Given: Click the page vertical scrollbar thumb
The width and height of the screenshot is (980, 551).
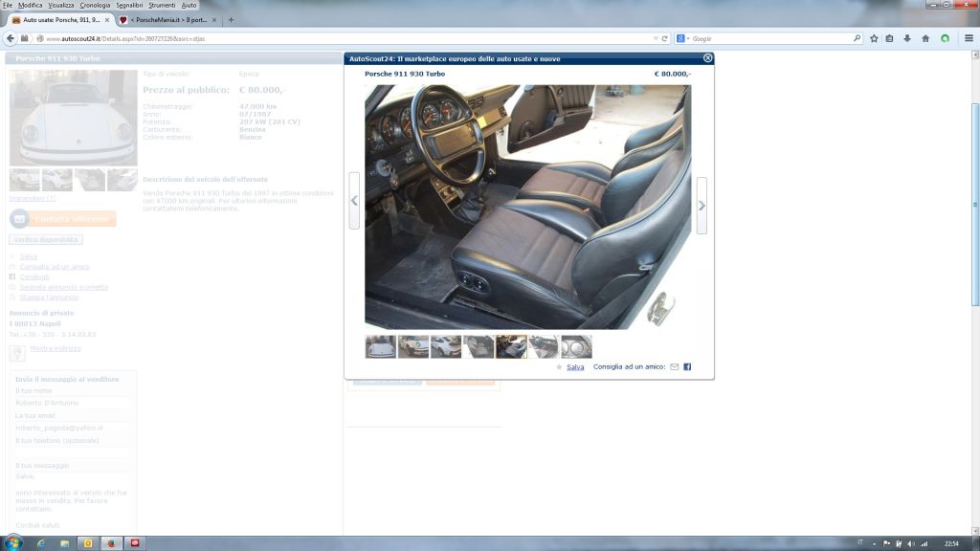Looking at the screenshot, I should pos(975,205).
